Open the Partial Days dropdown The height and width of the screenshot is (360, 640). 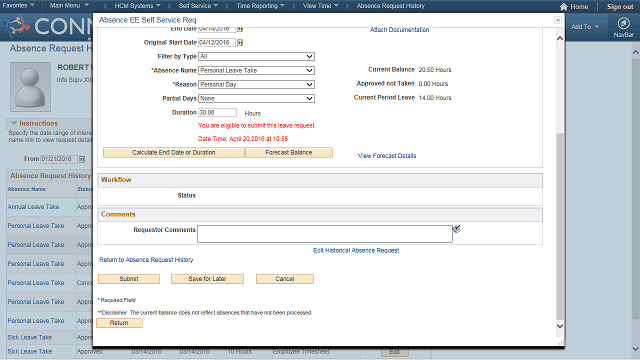tap(256, 98)
